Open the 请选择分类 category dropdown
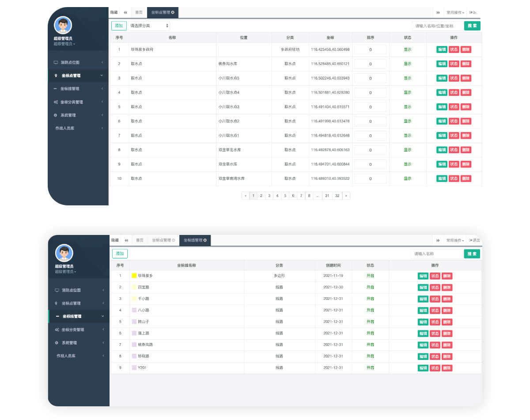This screenshot has height=420, width=530. tap(149, 26)
